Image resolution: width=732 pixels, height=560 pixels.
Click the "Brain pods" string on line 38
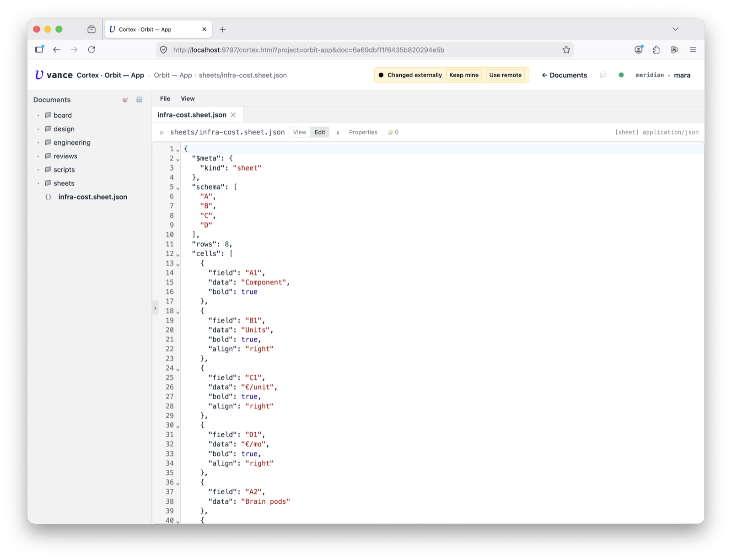[265, 501]
